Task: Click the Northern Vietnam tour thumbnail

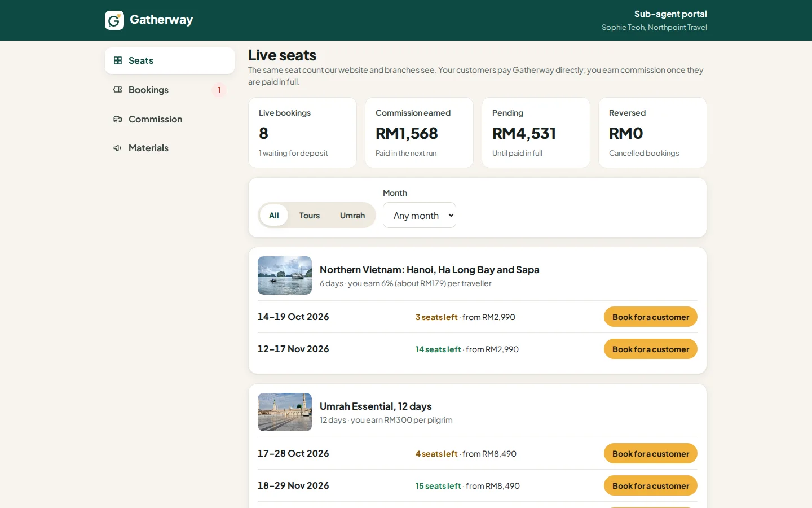Action: point(285,275)
